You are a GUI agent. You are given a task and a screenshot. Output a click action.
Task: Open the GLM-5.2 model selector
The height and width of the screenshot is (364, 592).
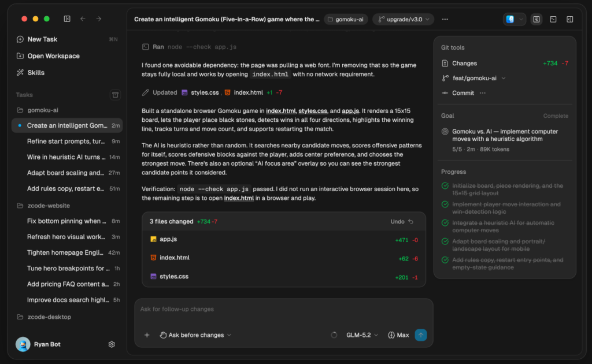pos(362,335)
